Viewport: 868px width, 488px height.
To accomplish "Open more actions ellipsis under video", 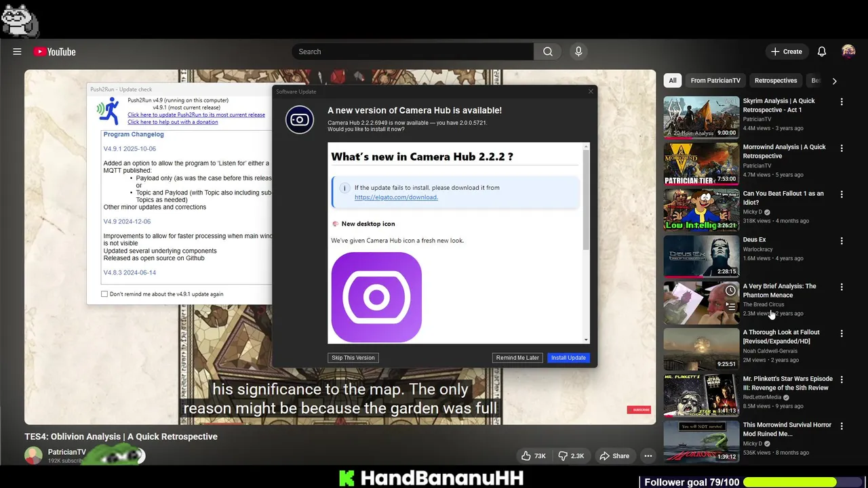I will pos(648,456).
